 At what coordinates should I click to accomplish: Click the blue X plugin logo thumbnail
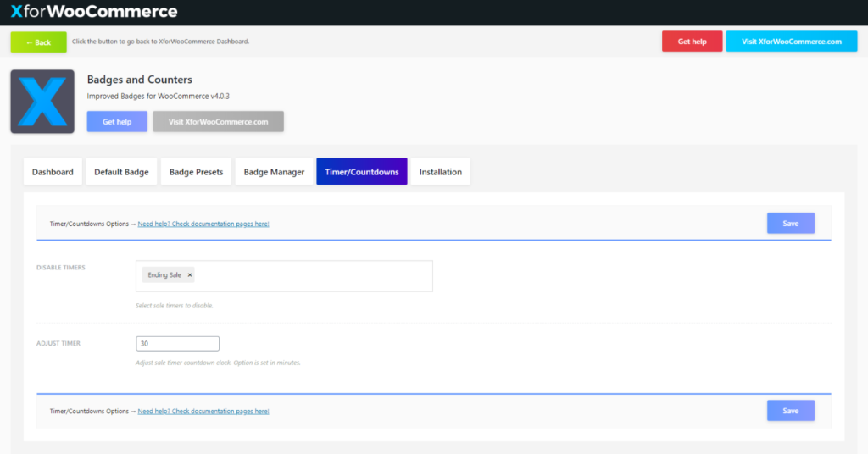tap(42, 101)
